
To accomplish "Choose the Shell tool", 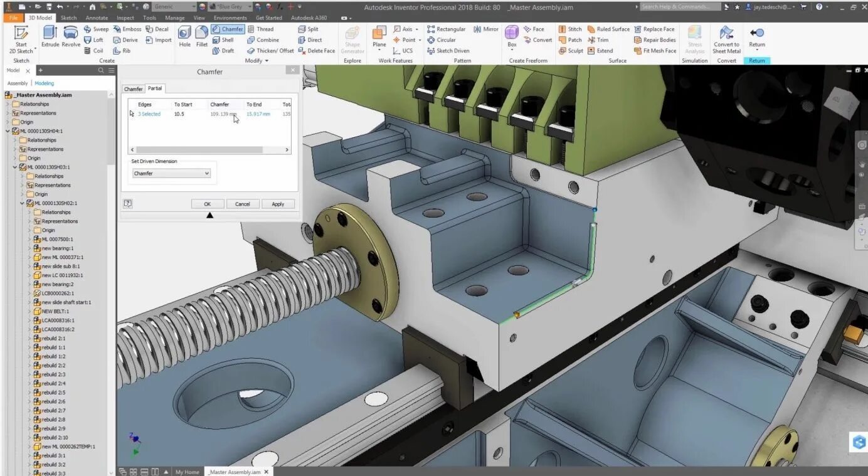I will (x=223, y=40).
